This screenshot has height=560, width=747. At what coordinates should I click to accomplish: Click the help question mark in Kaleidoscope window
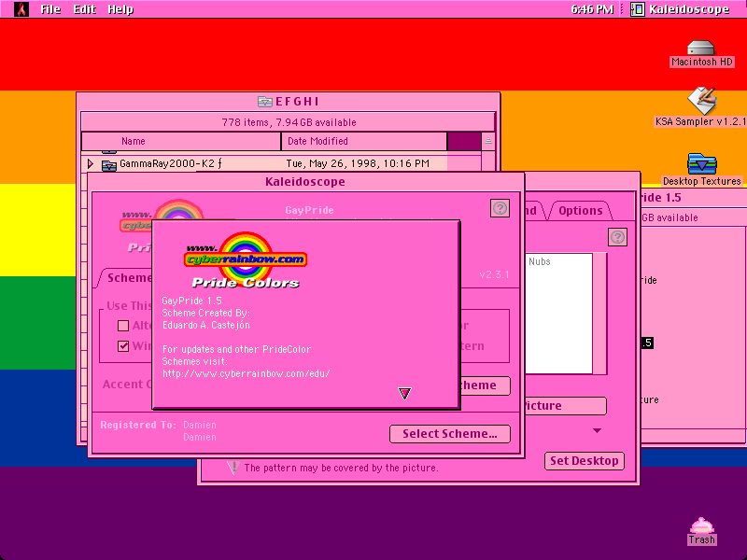tap(500, 208)
